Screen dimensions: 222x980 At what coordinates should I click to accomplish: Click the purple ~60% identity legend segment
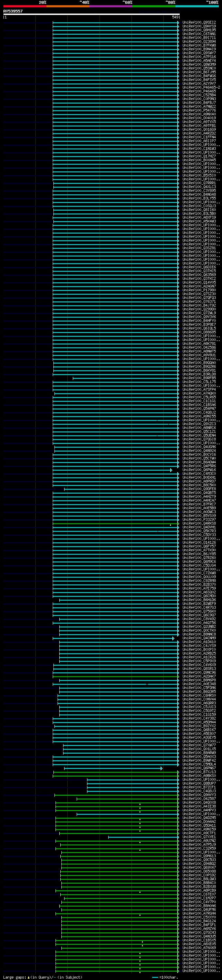point(111,6)
